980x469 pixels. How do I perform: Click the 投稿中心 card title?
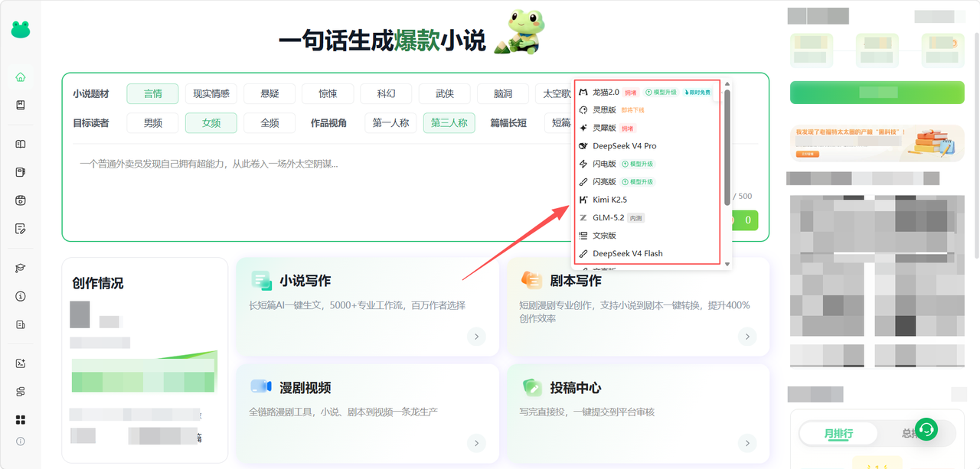(x=576, y=388)
